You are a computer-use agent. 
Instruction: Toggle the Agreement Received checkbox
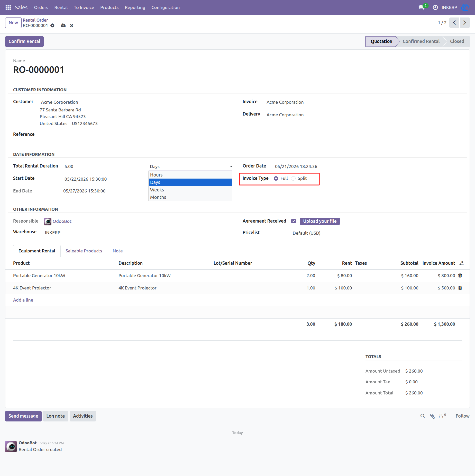294,221
